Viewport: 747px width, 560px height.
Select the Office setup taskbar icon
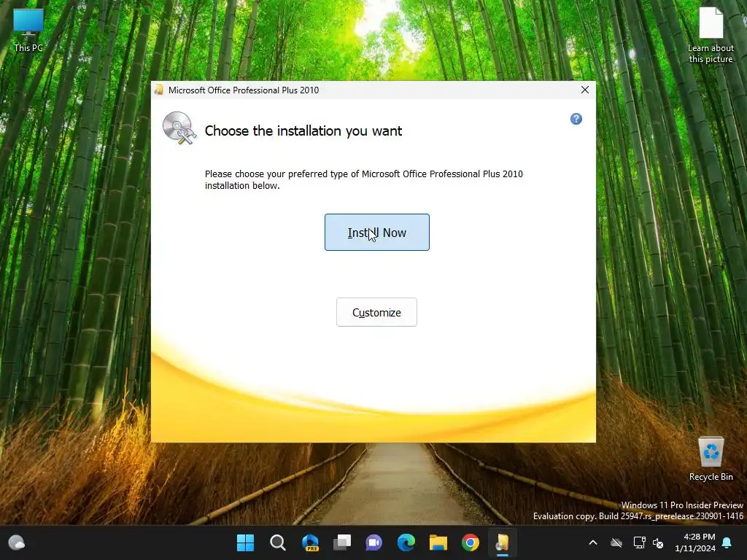pos(502,542)
